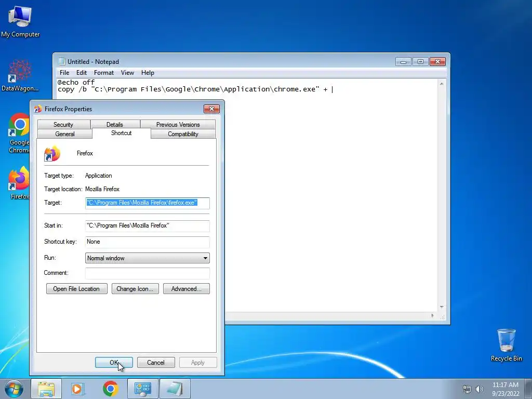The width and height of the screenshot is (532, 399).
Task: Click the '@echo off' line in Notepad
Action: 76,82
